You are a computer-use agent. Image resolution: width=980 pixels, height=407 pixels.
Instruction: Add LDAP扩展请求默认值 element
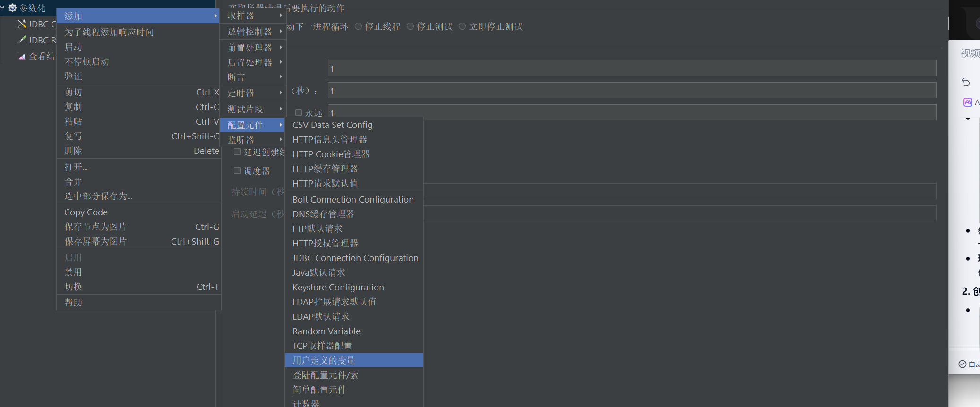354,302
